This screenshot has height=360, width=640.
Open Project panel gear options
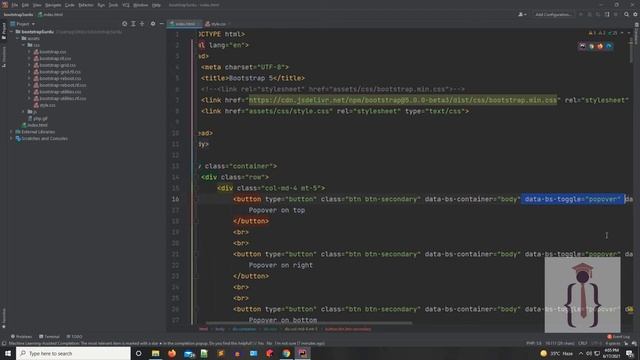point(153,24)
